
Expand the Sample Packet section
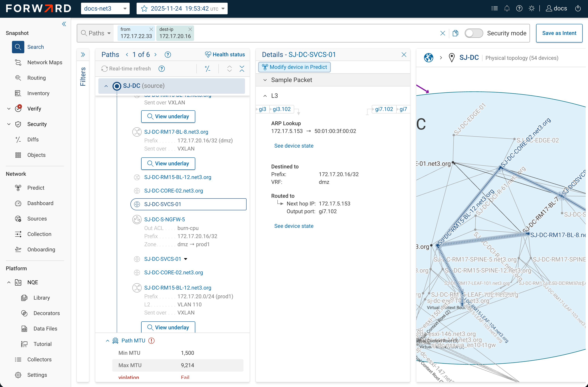point(265,80)
